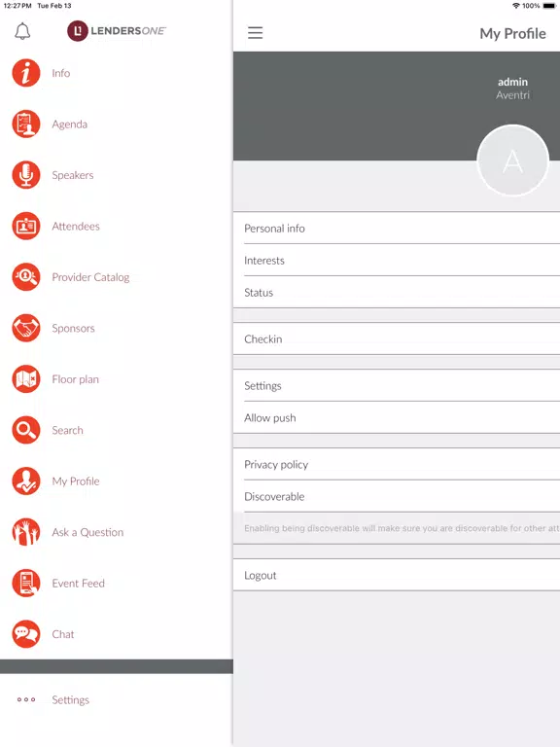Image resolution: width=560 pixels, height=747 pixels.
Task: Open the Privacy policy row
Action: (x=397, y=464)
